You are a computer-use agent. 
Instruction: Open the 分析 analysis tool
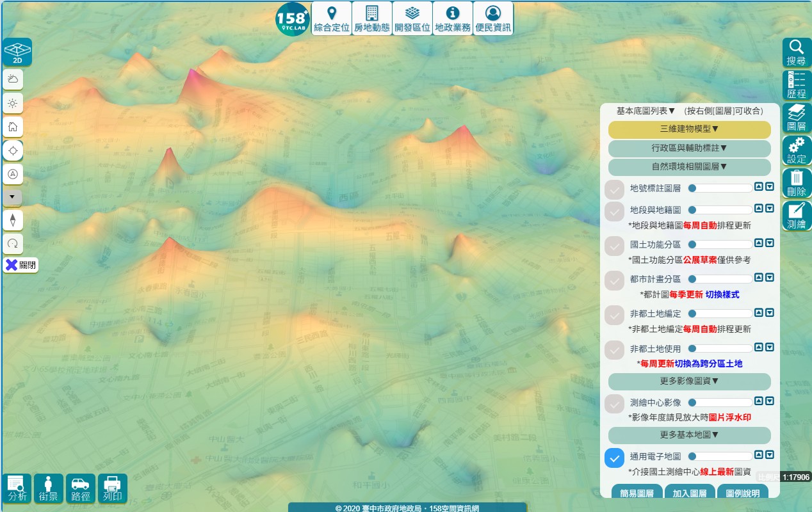pyautogui.click(x=17, y=488)
